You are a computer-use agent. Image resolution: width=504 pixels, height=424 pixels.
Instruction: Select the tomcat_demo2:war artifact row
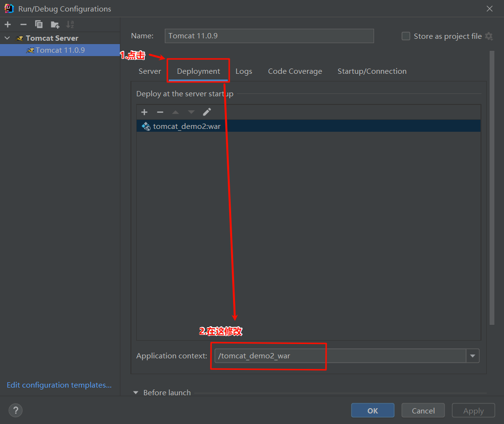coord(308,126)
